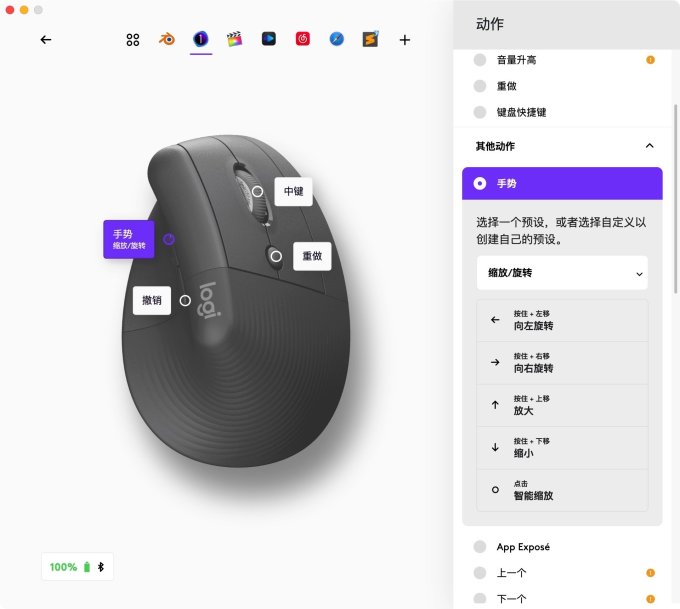The width and height of the screenshot is (680, 609).
Task: Click the Bluetooth connection icon
Action: [101, 567]
